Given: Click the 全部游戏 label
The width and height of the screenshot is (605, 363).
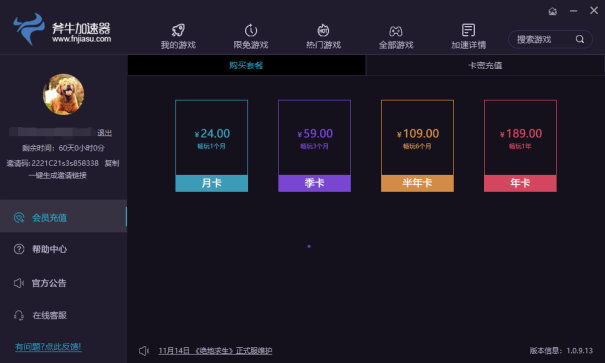Looking at the screenshot, I should click(x=396, y=45).
